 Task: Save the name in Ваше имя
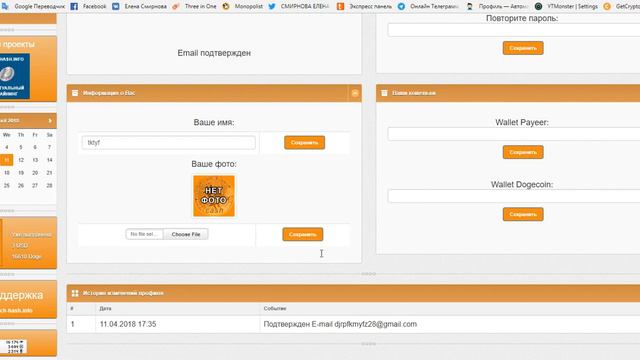304,142
